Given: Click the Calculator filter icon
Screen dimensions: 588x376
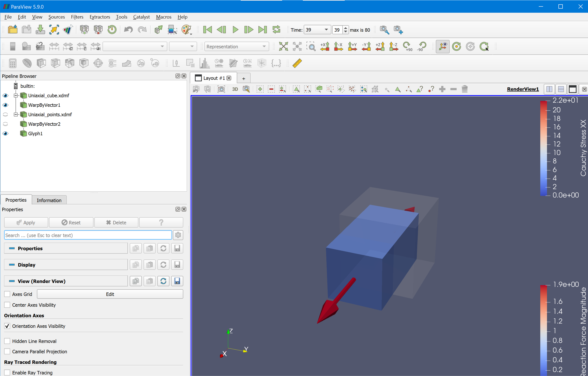Looking at the screenshot, I should [x=13, y=63].
